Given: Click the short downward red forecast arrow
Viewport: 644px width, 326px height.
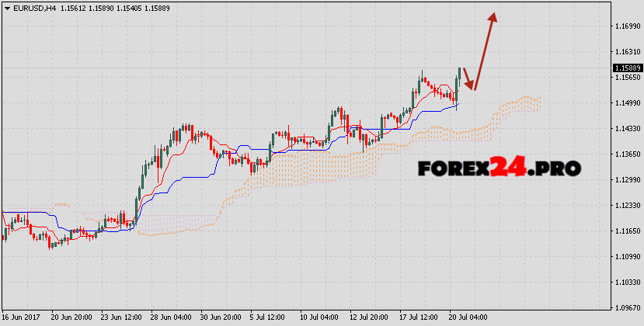Looking at the screenshot, I should click(x=468, y=78).
